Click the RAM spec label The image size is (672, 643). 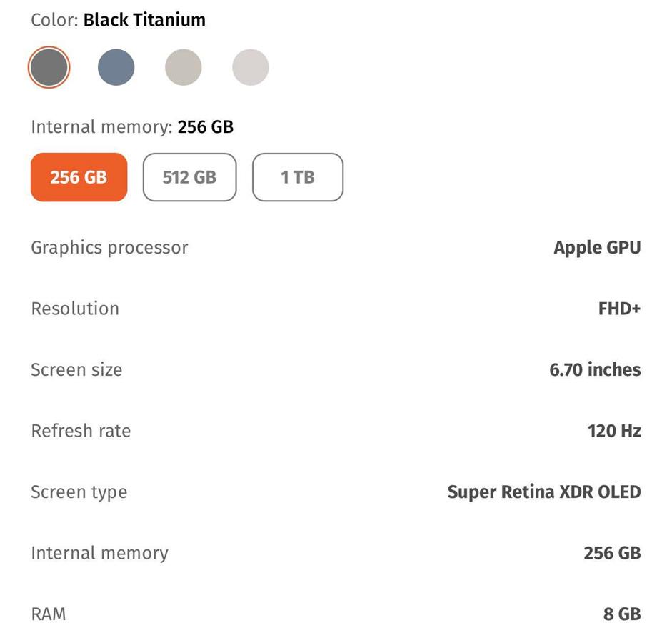(x=49, y=614)
